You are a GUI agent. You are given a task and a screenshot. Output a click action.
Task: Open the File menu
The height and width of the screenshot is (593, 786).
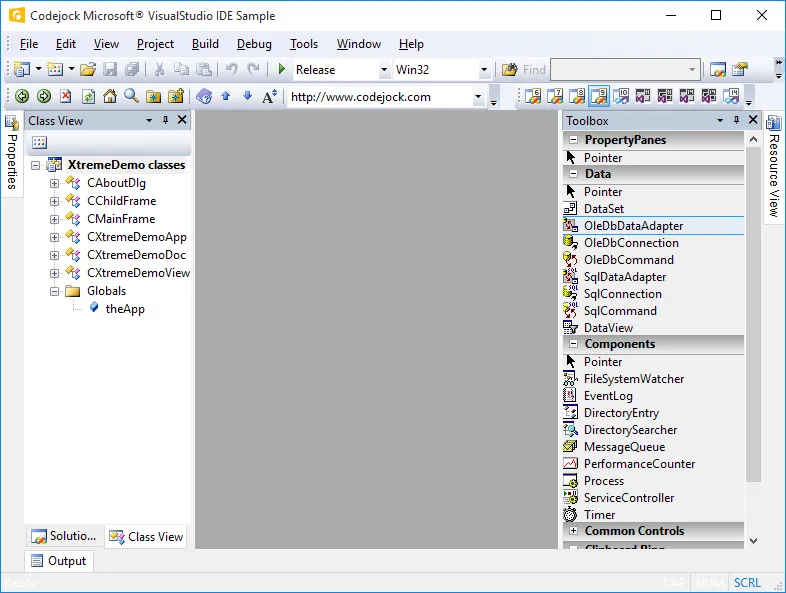point(29,44)
